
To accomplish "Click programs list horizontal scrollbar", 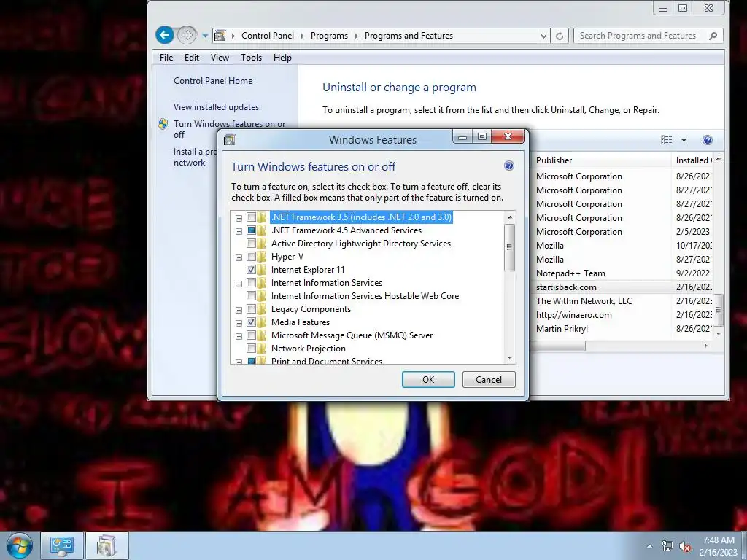I will (558, 346).
